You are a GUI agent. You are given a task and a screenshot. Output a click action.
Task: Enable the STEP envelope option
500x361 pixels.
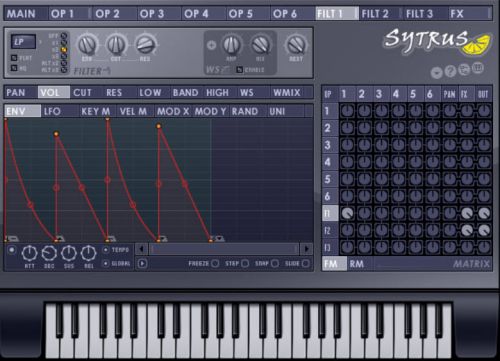click(x=245, y=264)
